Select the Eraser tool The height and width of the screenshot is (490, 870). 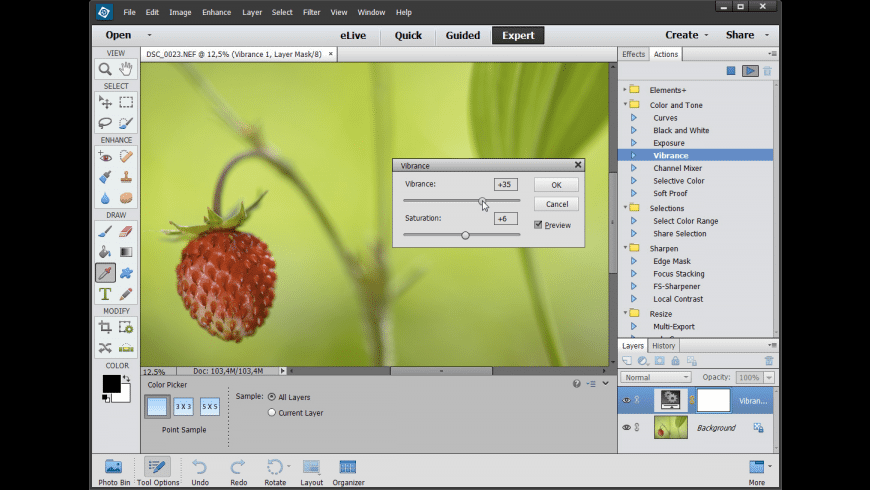[x=126, y=231]
